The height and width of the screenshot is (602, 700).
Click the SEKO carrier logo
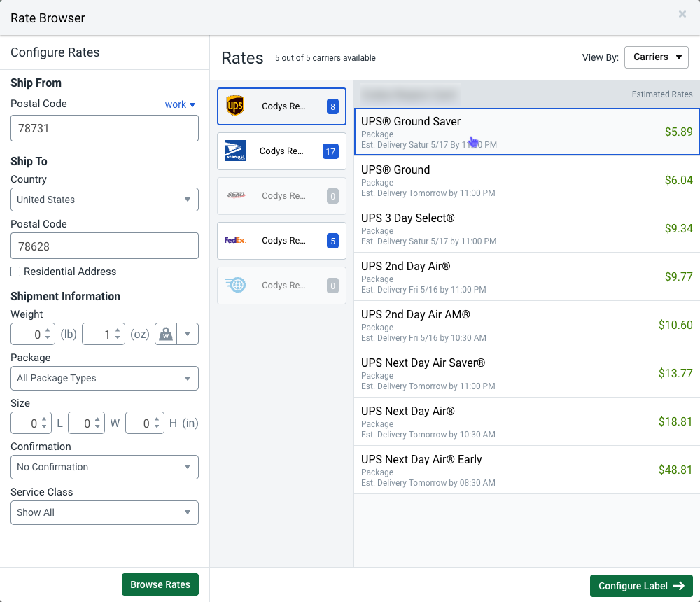pos(237,196)
